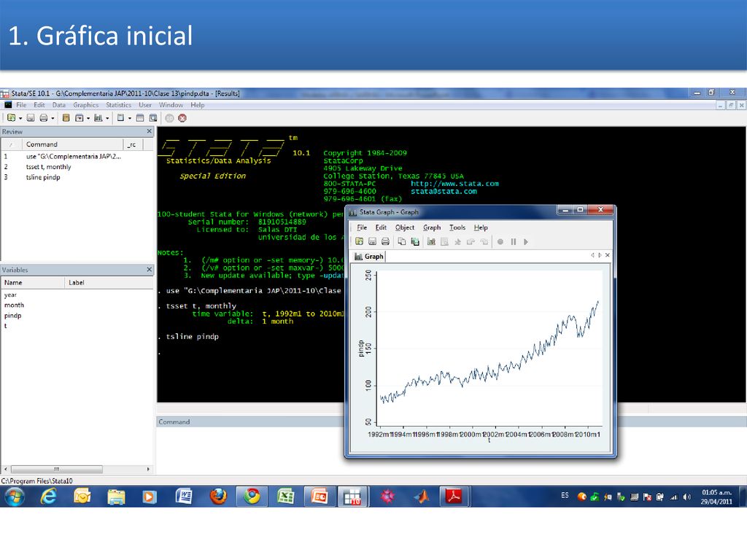747x560 pixels.
Task: Click Save icon in Stata Graph window toolbar
Action: pyautogui.click(x=373, y=241)
